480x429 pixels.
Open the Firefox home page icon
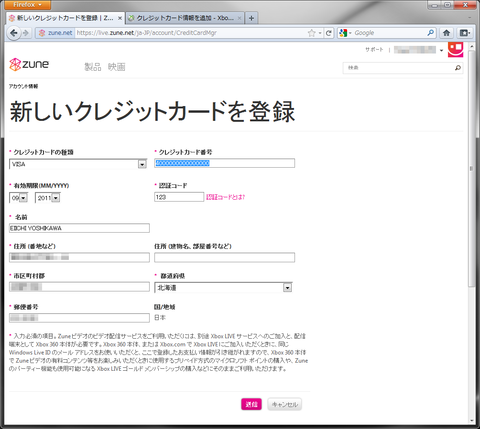[447, 33]
